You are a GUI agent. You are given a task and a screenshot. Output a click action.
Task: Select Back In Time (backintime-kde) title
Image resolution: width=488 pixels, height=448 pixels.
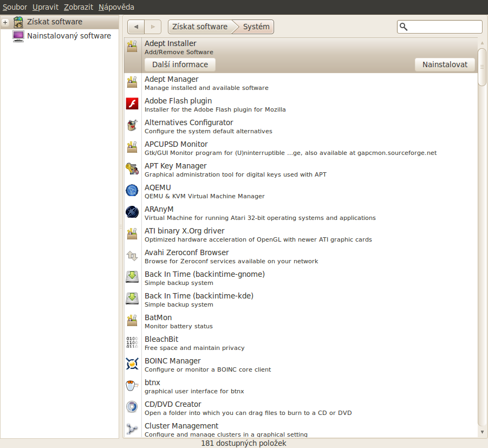[199, 296]
